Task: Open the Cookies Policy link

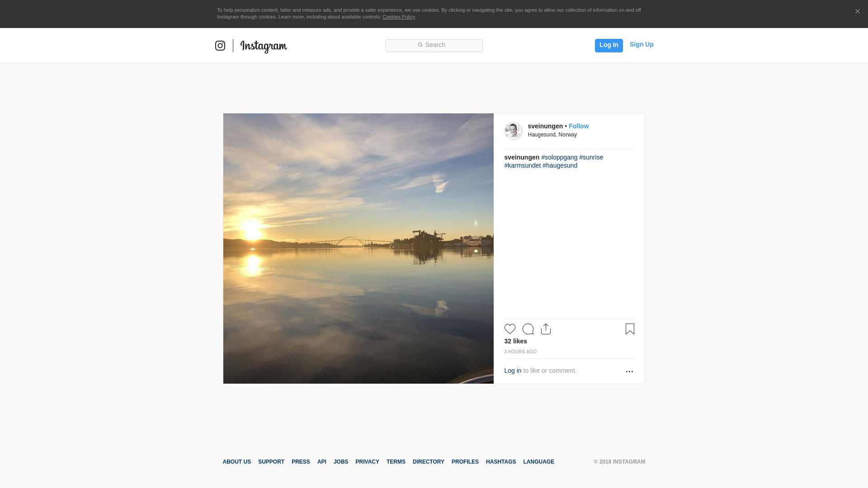Action: click(x=398, y=17)
